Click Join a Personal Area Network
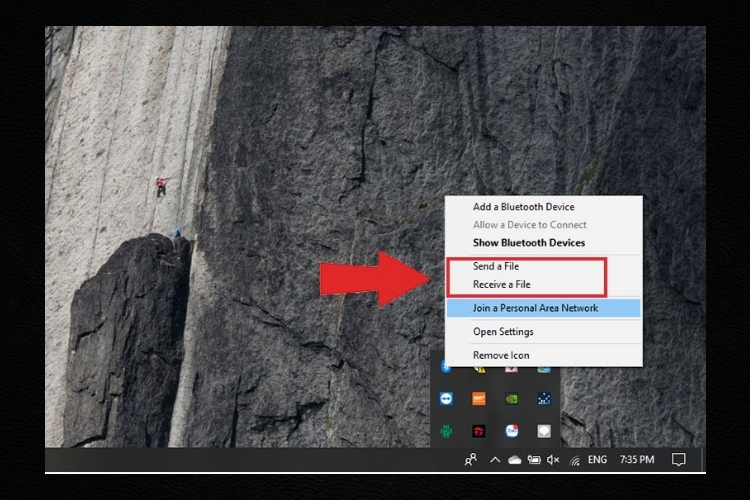 click(x=543, y=308)
